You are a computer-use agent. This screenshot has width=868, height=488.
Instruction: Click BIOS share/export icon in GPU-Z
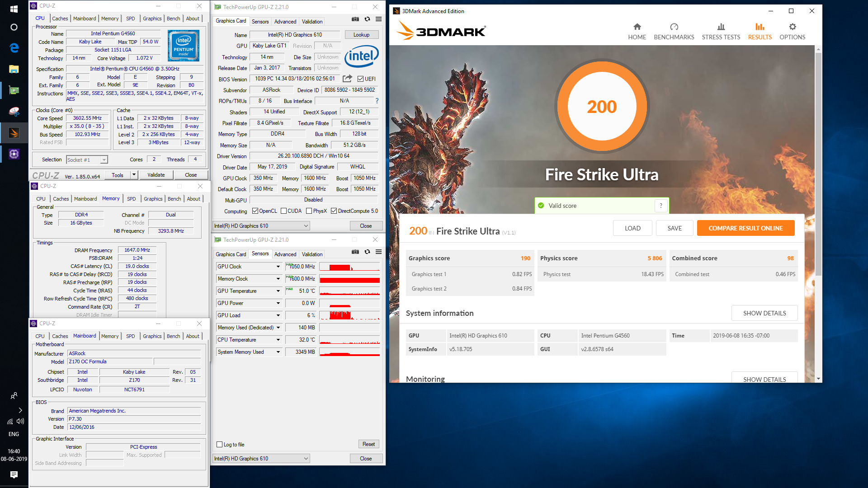tap(347, 78)
